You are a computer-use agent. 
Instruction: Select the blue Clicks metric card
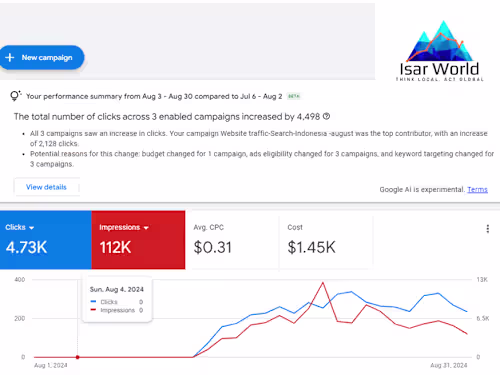[x=46, y=240]
